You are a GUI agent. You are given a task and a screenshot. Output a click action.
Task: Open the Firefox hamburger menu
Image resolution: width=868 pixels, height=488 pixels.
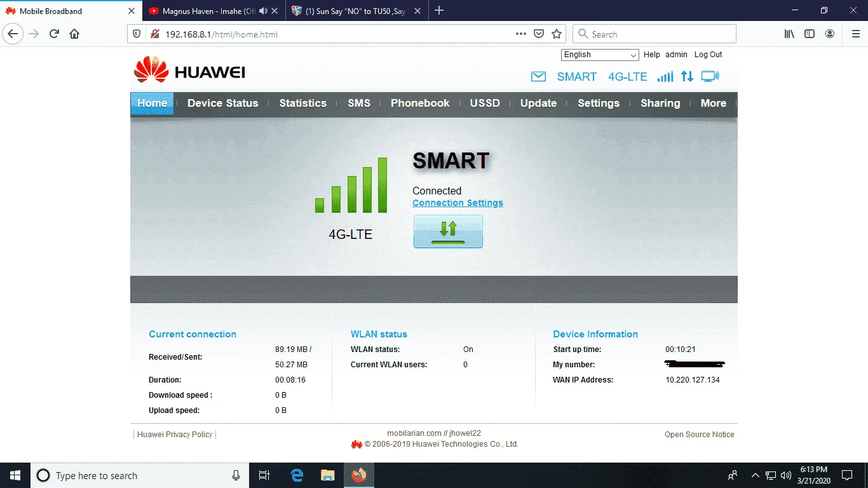point(855,34)
